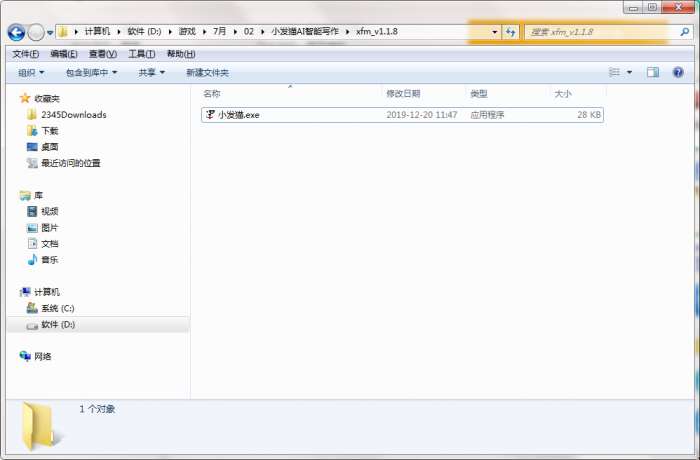Click the change view icon
The width and height of the screenshot is (700, 460).
[x=614, y=72]
